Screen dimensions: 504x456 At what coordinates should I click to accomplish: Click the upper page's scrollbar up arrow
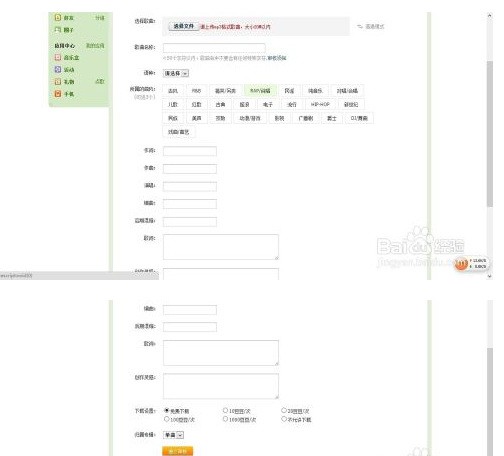490,15
